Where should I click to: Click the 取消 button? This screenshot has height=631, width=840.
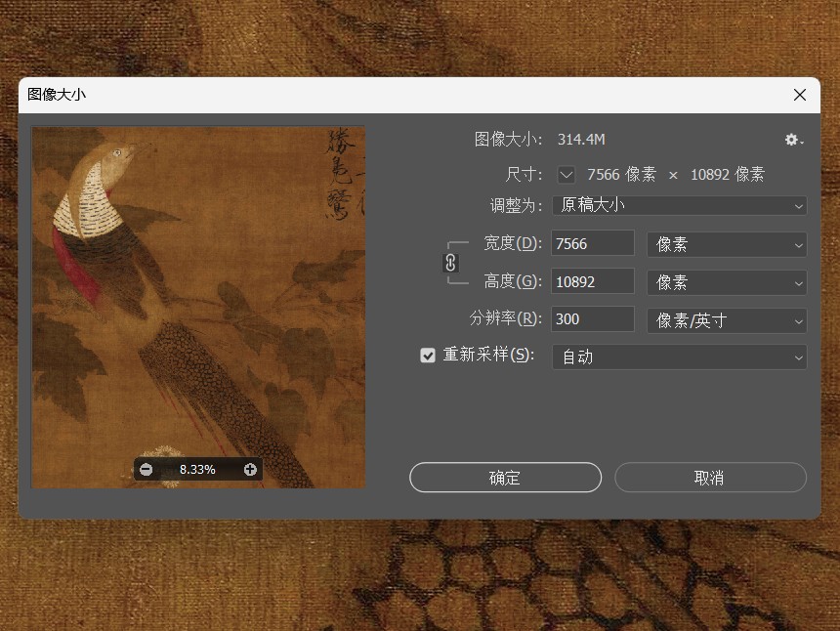[710, 478]
